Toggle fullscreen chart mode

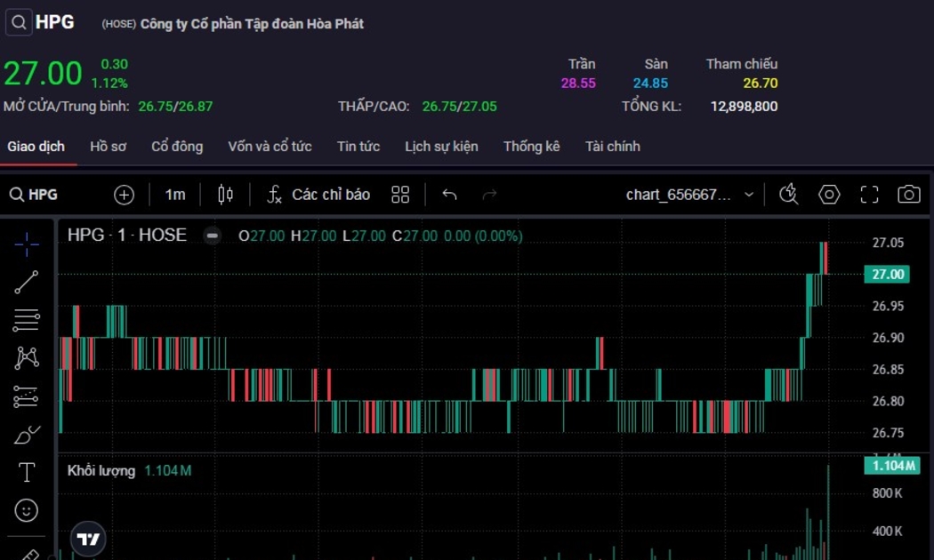[x=869, y=195]
